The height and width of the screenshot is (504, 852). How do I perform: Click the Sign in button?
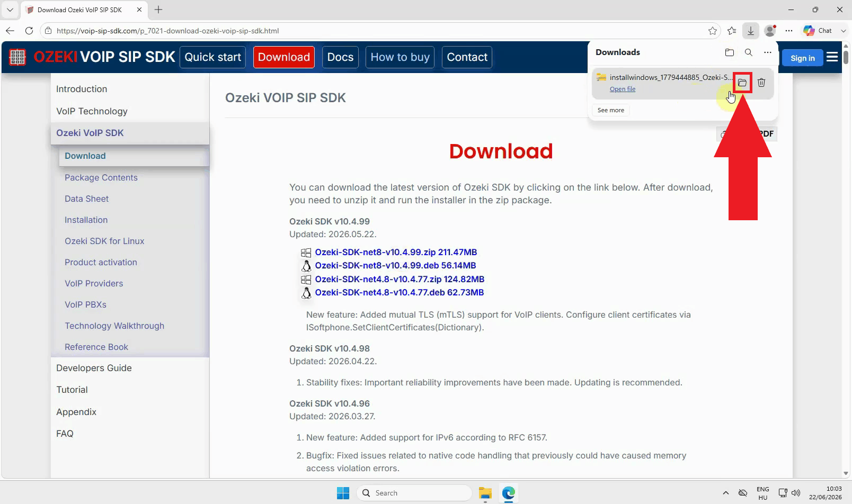(x=802, y=58)
